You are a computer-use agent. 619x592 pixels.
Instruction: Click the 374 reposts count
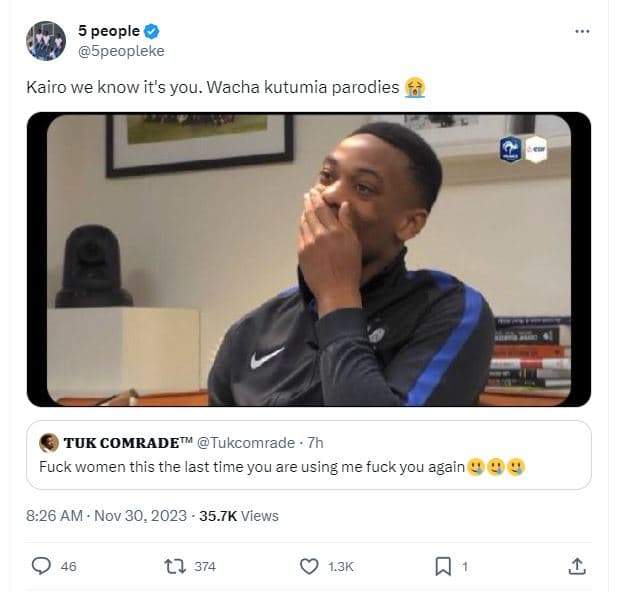(204, 567)
